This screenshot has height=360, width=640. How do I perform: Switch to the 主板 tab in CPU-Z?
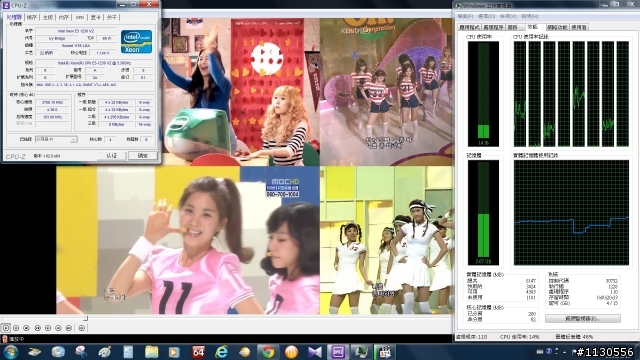pos(48,17)
